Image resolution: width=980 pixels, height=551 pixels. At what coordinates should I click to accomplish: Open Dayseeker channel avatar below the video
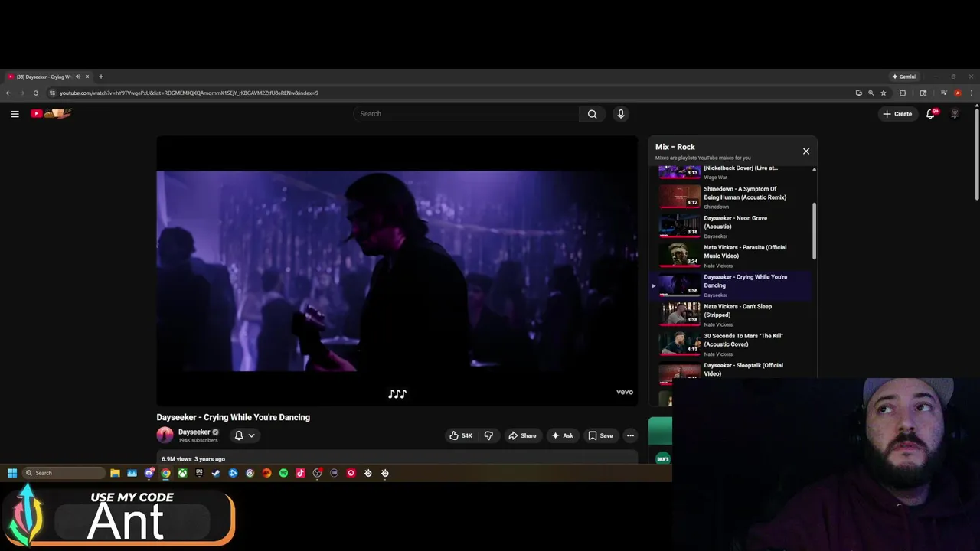click(165, 435)
